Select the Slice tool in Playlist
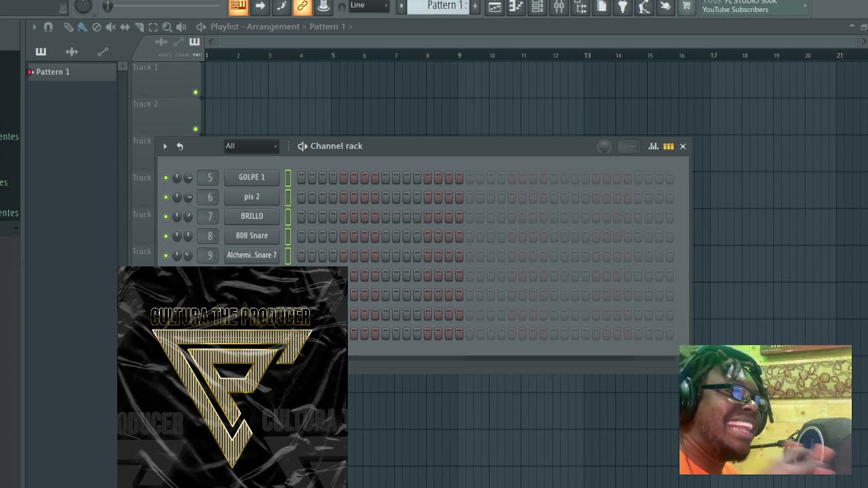Screen dimensions: 868x488 [139, 26]
